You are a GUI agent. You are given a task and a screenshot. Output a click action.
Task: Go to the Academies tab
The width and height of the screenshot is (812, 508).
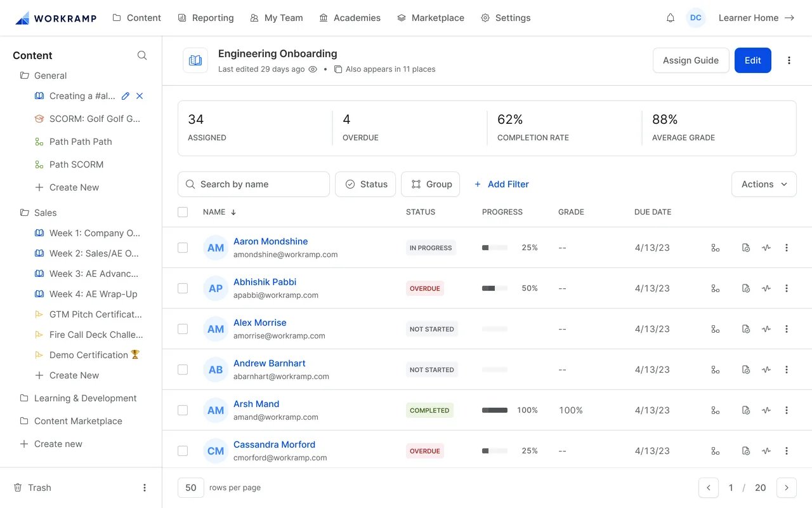click(350, 18)
